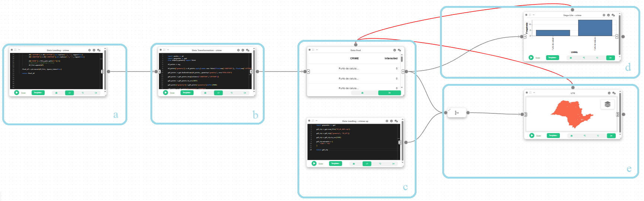Click the green output button in Data Pool
644x201 pixels.
[x=389, y=92]
